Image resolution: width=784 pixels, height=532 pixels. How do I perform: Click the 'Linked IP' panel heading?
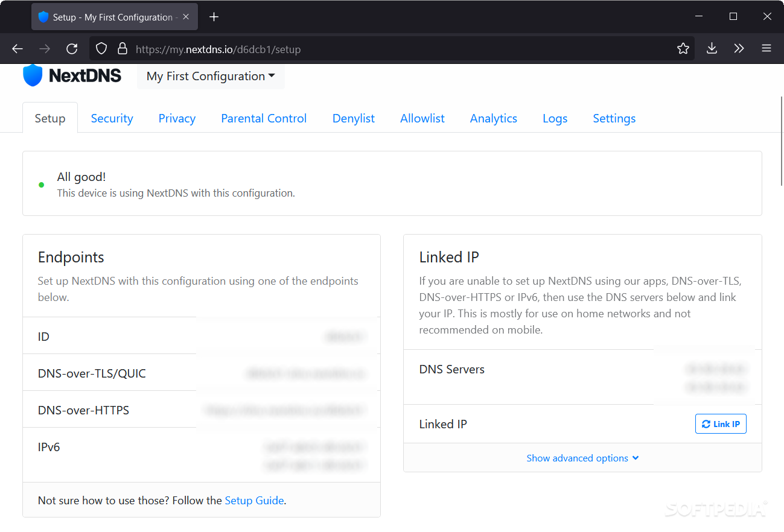(449, 257)
